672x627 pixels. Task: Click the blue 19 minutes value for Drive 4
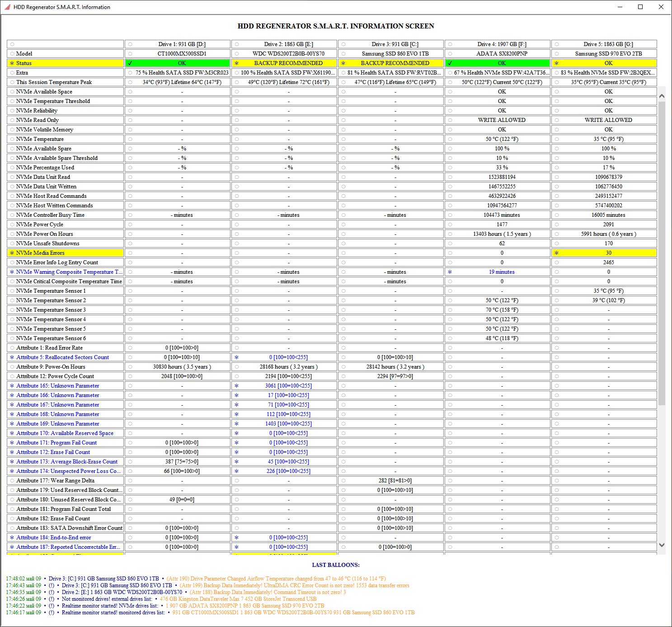tap(502, 272)
